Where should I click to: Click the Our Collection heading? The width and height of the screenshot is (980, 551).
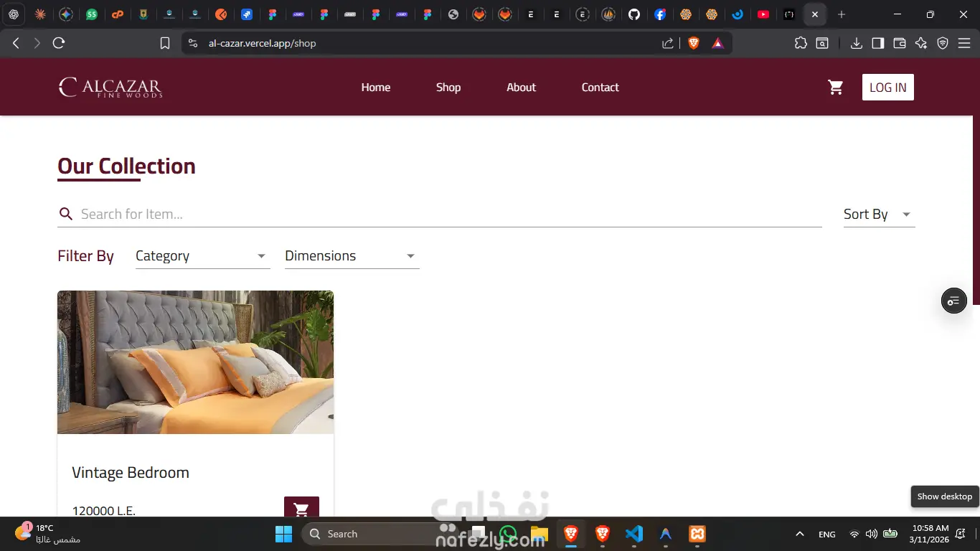click(126, 166)
